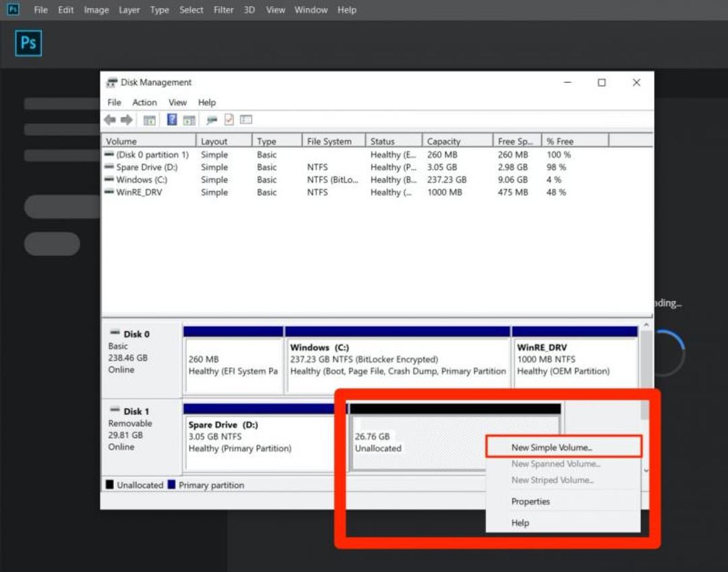Select the WinRE_DRV volume row
Screen dimensions: 728x572
point(377,192)
